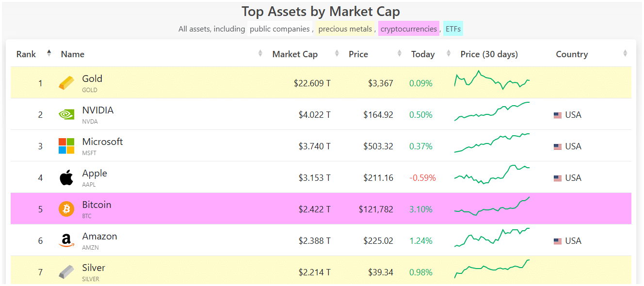Viewport: 644px width, 286px height.
Task: Toggle the precious metals filter
Action: [345, 29]
